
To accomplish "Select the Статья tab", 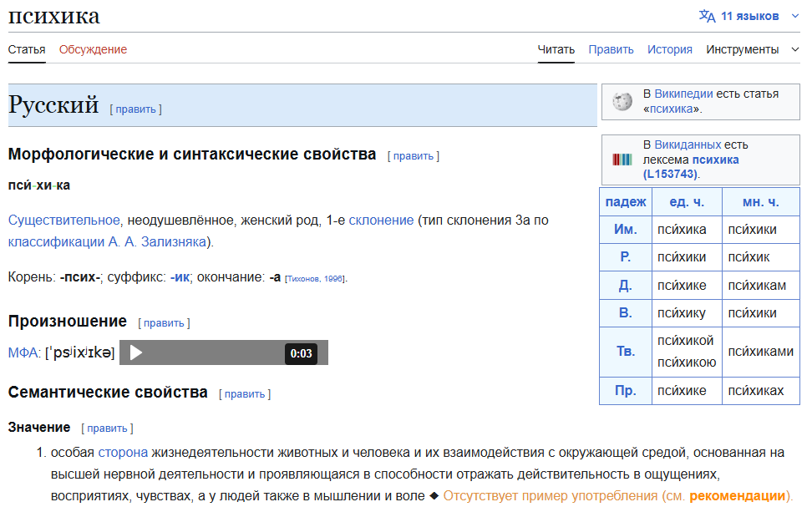I will point(27,49).
